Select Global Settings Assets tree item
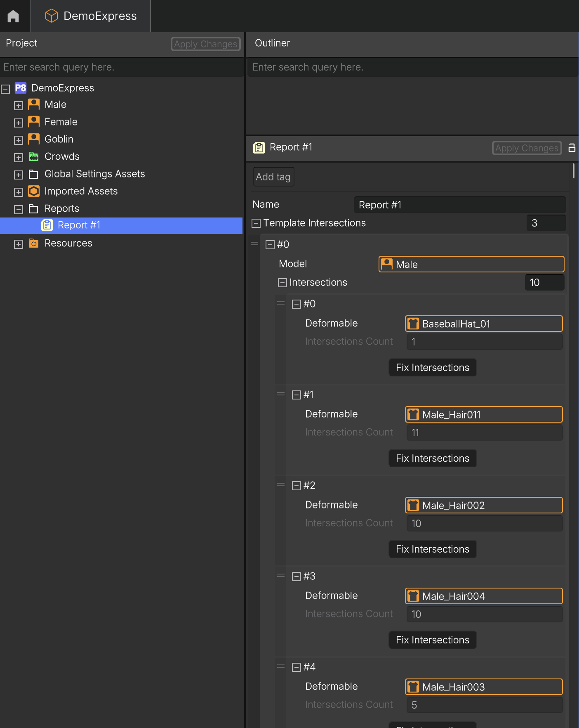Viewport: 579px width, 728px height. 94,174
